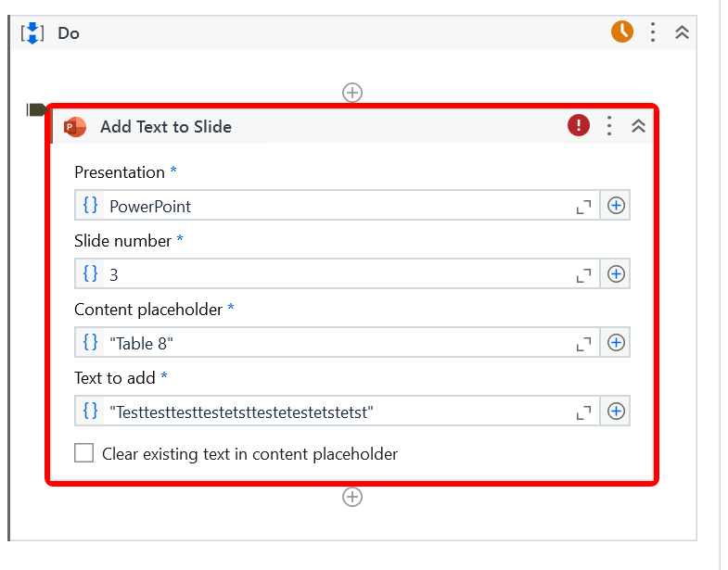This screenshot has height=570, width=728.
Task: Select the Add Text to Slide title
Action: click(166, 127)
